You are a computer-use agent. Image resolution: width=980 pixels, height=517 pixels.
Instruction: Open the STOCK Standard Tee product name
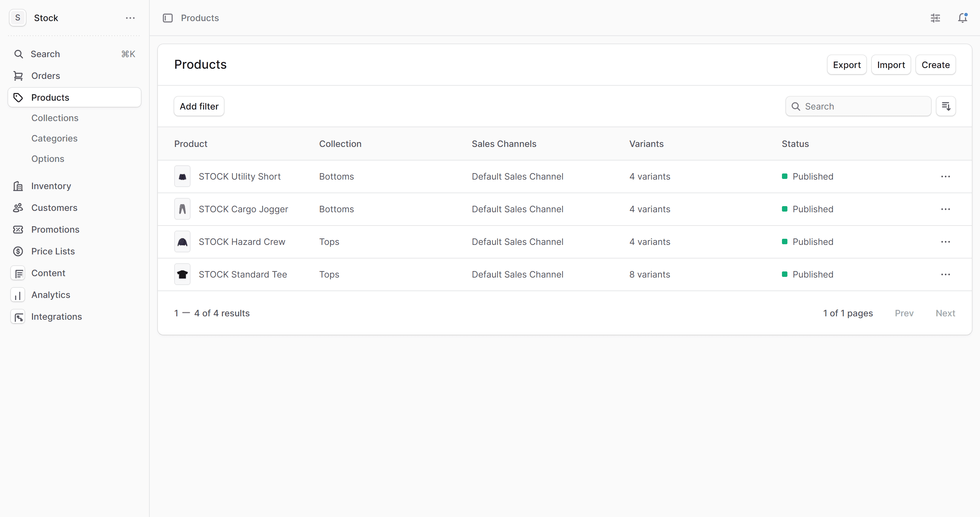click(x=243, y=274)
